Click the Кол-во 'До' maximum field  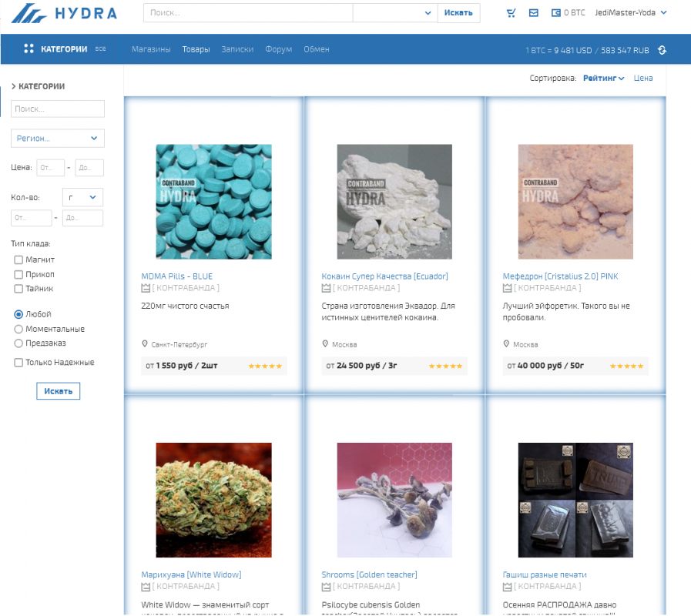click(x=83, y=218)
